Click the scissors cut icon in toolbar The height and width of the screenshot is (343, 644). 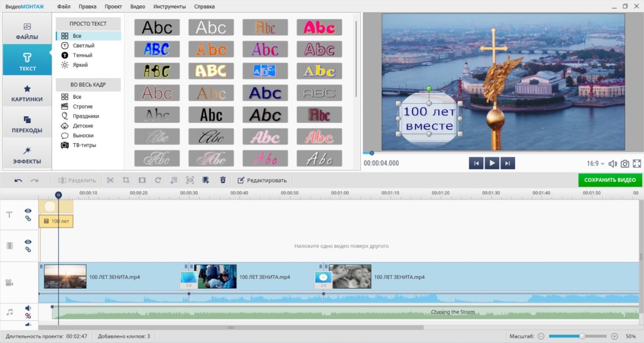point(110,180)
